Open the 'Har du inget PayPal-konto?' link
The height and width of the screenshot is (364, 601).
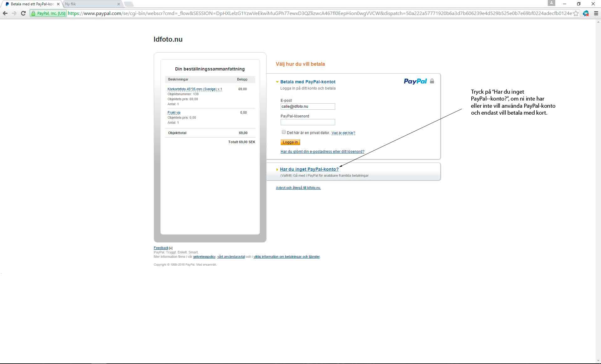[309, 169]
